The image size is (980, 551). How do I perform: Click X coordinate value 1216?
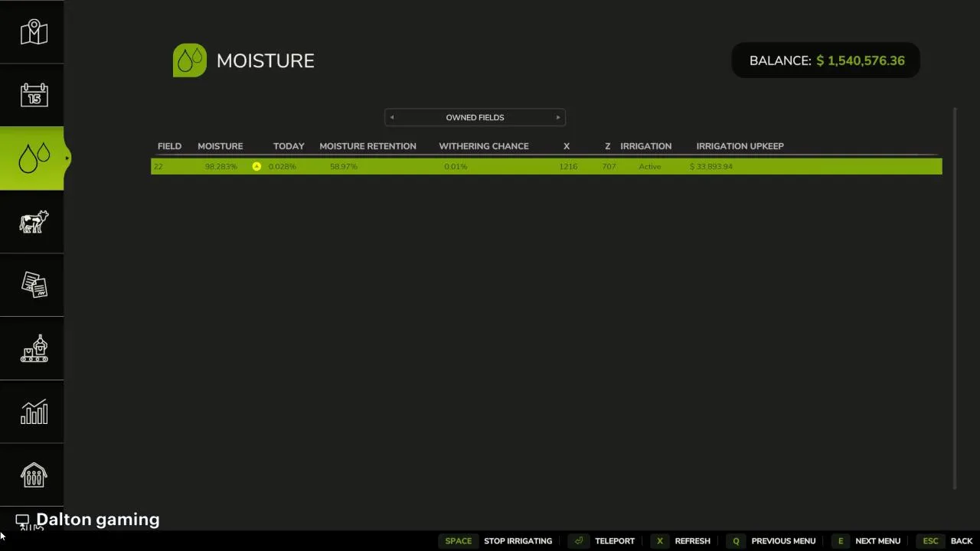568,166
